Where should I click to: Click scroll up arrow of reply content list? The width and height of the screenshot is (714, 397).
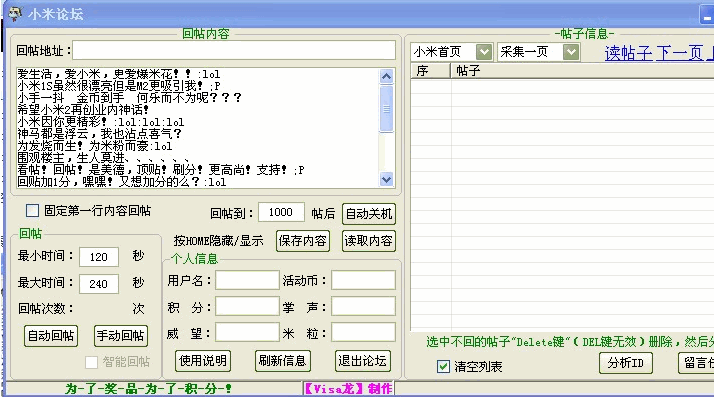click(386, 76)
